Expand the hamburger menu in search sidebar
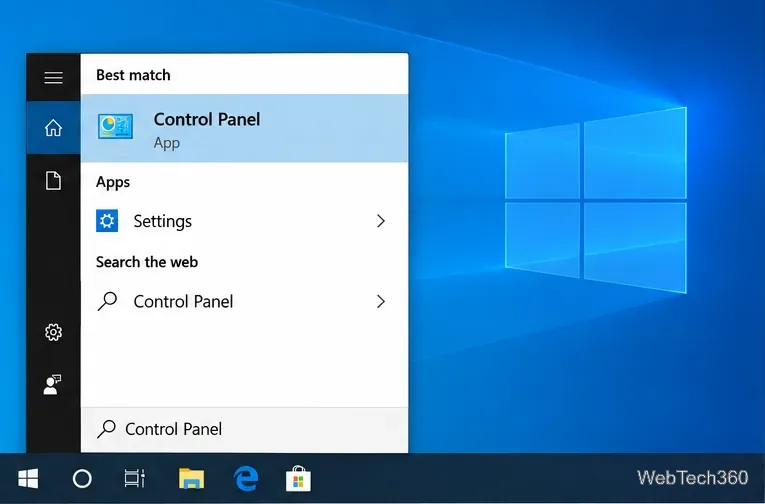 [x=53, y=78]
